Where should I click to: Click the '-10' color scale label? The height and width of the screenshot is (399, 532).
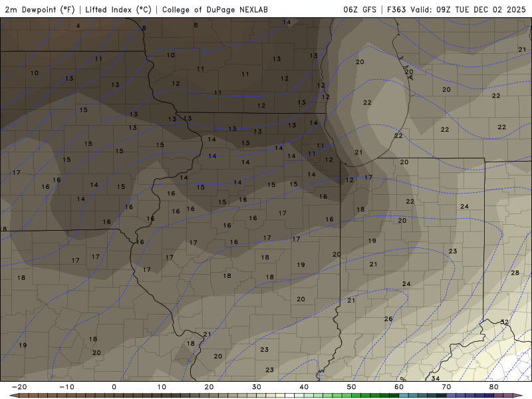coord(66,387)
